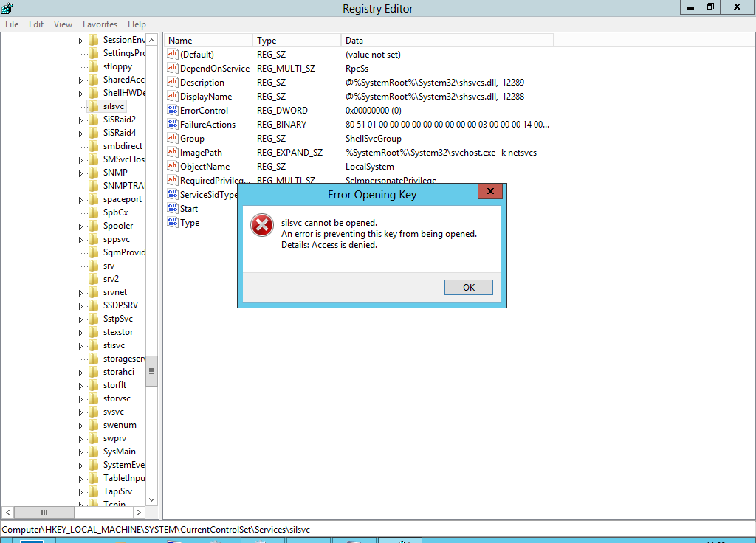Expand the SNMP tree node
Viewport: 756px width, 543px height.
point(81,173)
